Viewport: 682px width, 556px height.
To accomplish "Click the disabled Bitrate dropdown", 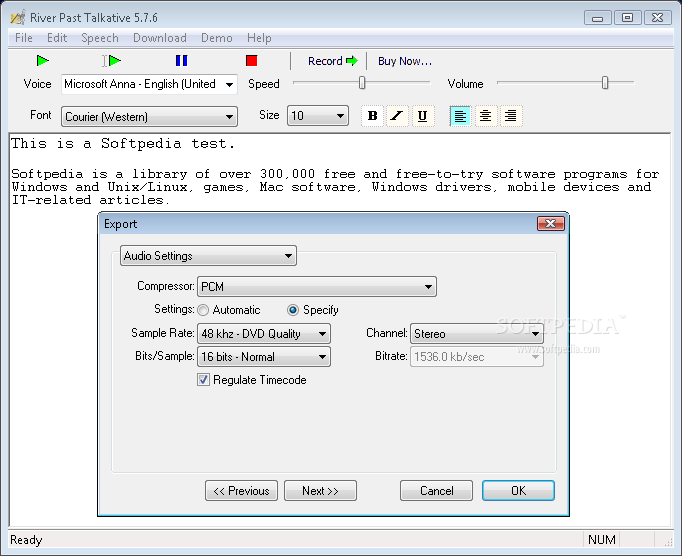I will [477, 357].
